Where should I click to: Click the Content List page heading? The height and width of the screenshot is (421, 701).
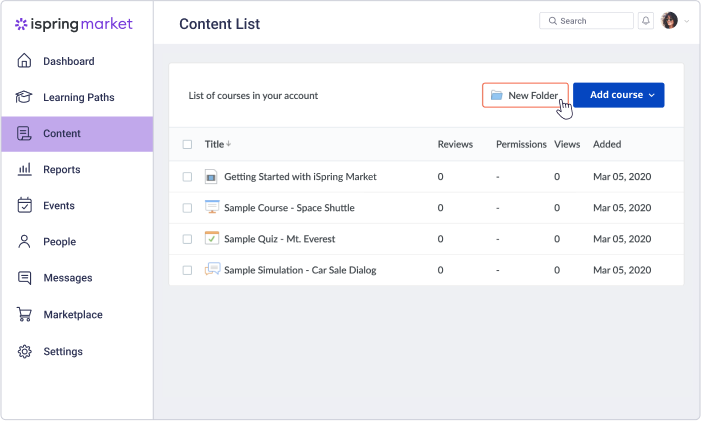(220, 24)
